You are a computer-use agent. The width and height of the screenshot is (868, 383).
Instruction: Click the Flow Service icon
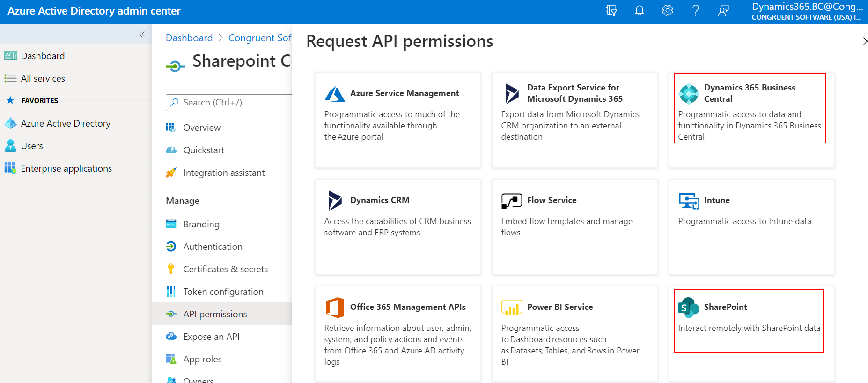(x=512, y=201)
